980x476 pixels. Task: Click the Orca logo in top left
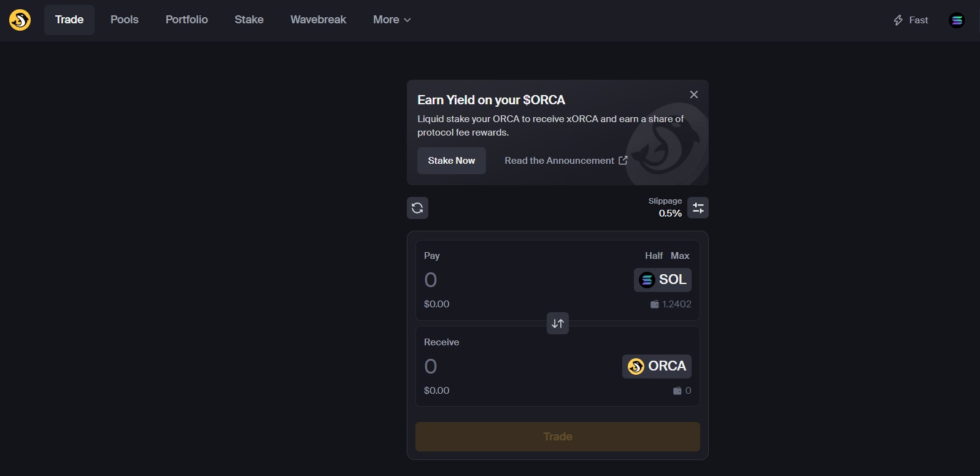(18, 20)
